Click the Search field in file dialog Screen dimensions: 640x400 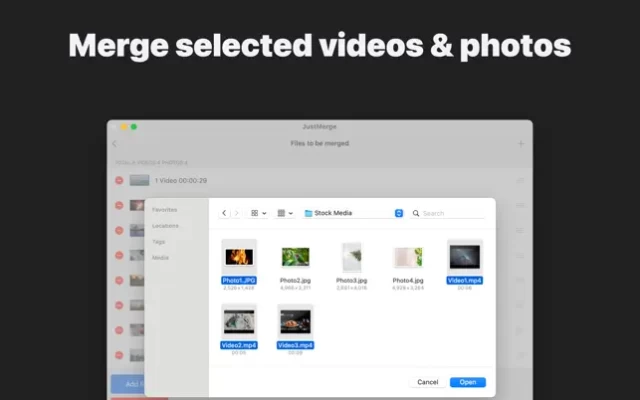(450, 213)
